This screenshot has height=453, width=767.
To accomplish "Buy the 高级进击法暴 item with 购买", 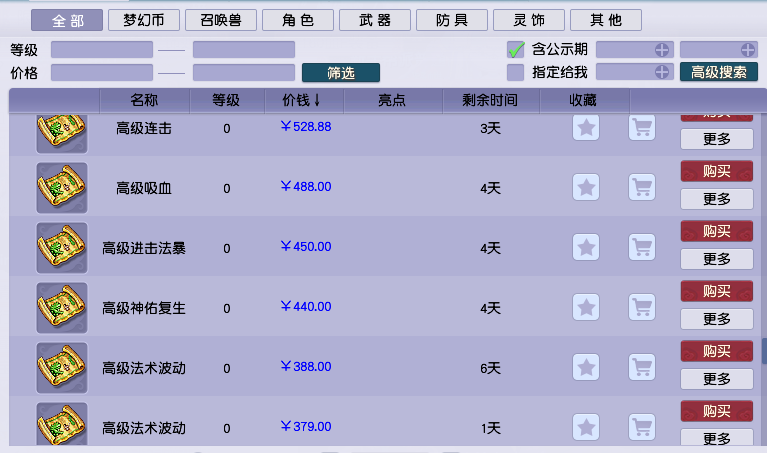I will tap(717, 231).
